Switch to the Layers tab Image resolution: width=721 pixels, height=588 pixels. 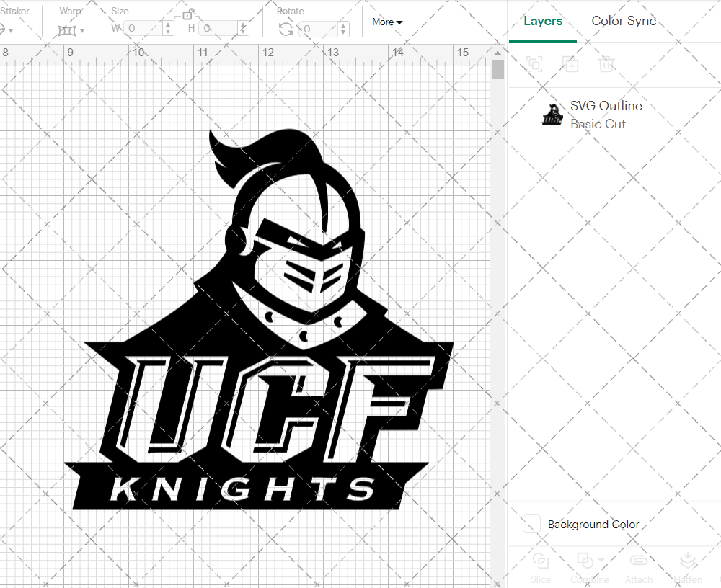pos(543,21)
